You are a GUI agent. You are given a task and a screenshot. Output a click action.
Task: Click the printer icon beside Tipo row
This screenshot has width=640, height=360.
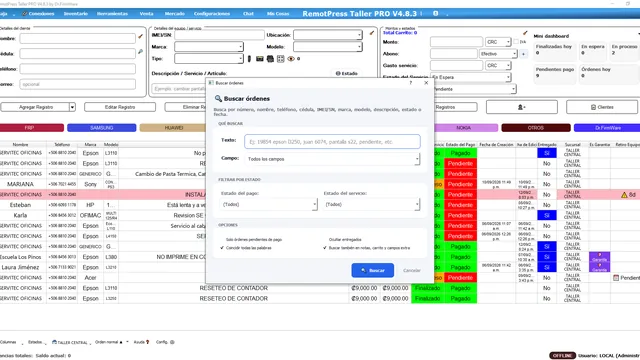(x=270, y=59)
